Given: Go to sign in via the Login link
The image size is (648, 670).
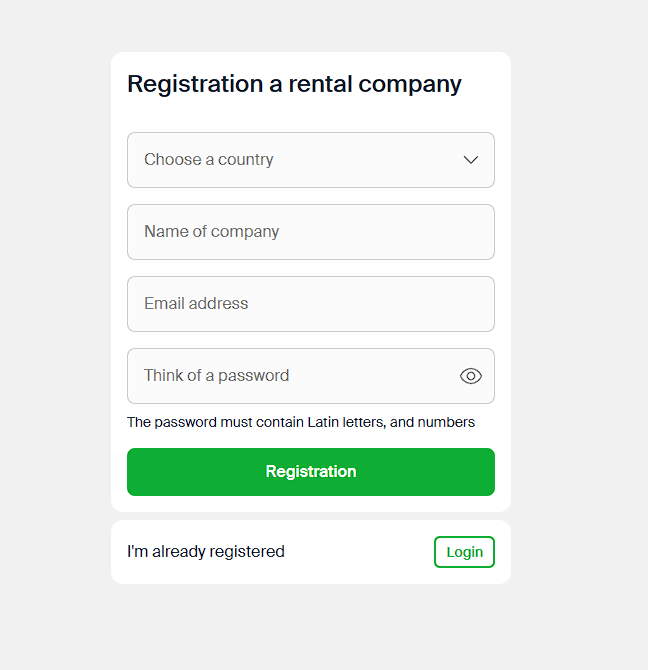Looking at the screenshot, I should (464, 552).
